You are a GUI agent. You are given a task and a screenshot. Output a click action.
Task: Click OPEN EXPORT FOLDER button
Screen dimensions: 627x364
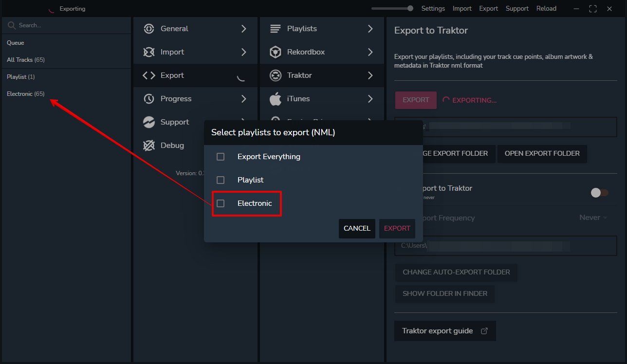[542, 154]
